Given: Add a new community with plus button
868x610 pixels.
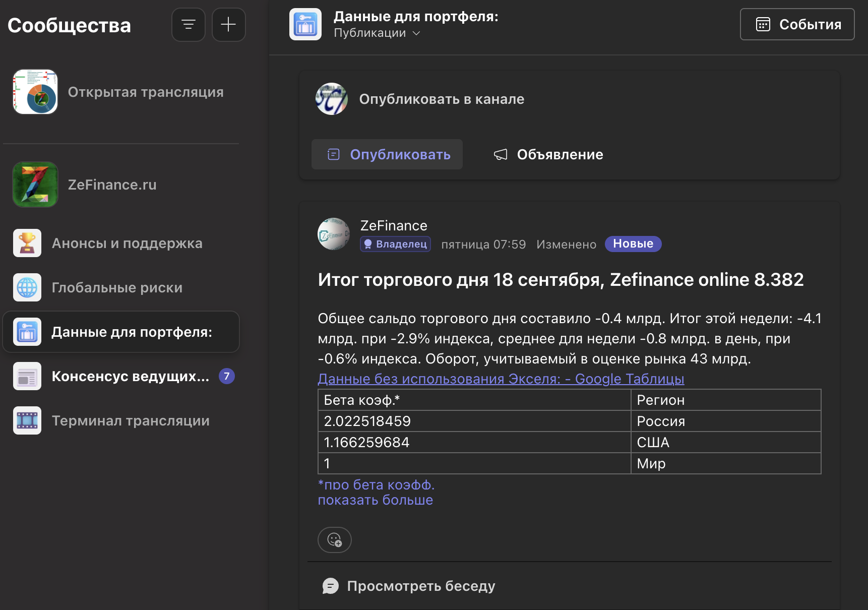Looking at the screenshot, I should tap(229, 25).
